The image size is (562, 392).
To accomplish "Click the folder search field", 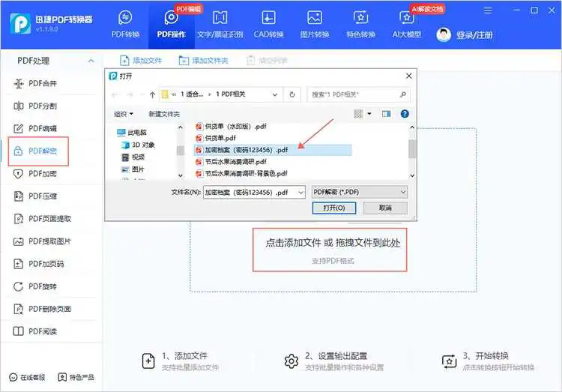I will point(358,94).
